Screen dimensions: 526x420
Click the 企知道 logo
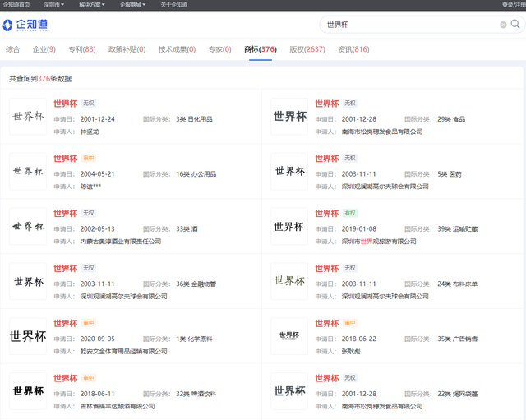coord(25,25)
